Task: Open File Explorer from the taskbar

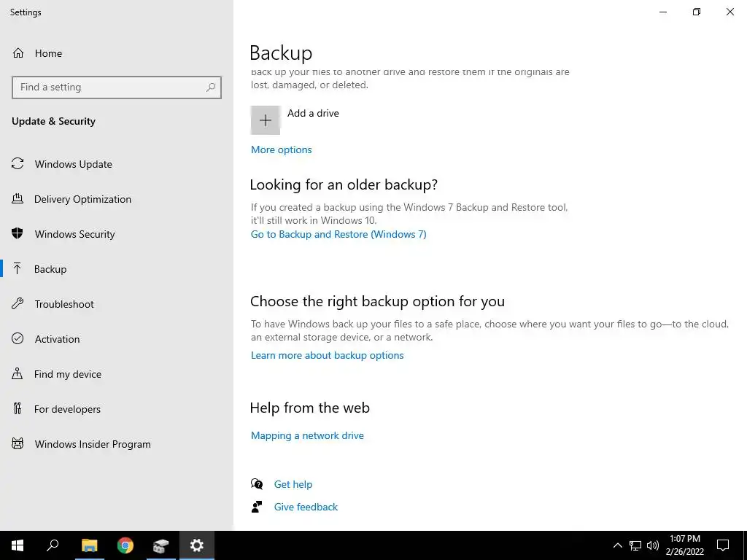Action: (x=89, y=545)
